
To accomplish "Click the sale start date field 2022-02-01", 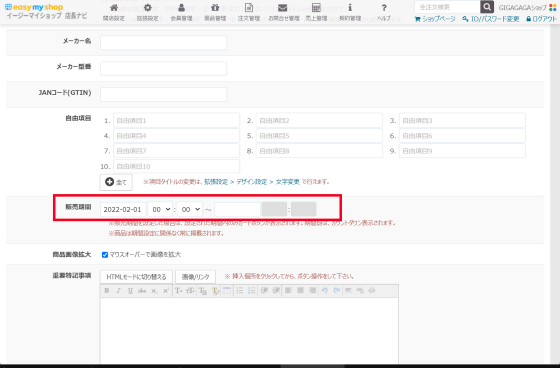I will tap(123, 209).
